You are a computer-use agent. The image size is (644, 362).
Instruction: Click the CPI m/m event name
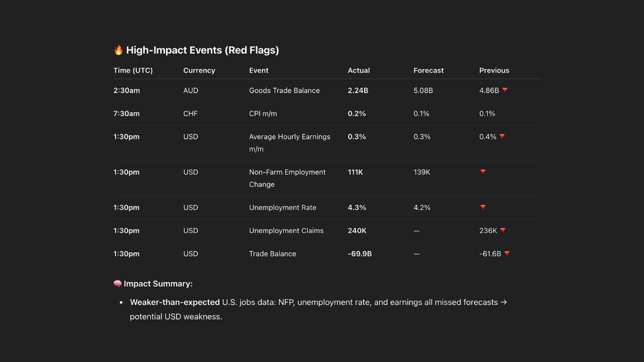263,114
